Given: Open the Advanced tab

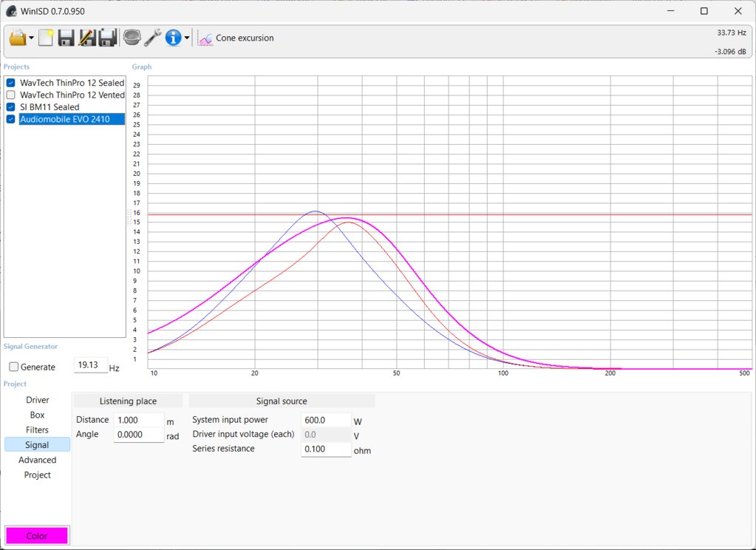Looking at the screenshot, I should [37, 460].
